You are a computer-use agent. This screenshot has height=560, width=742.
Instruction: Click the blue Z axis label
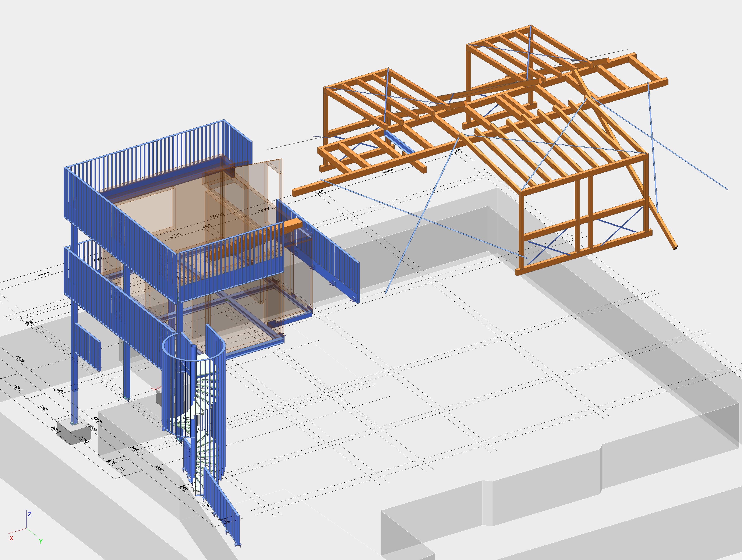click(x=29, y=514)
